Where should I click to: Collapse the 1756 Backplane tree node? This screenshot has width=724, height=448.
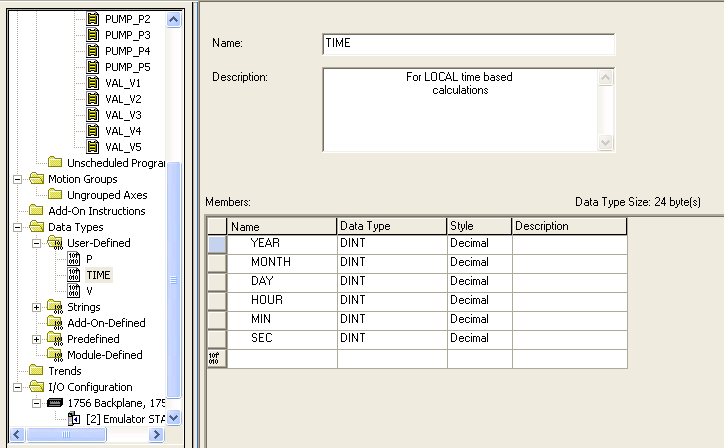tap(36, 403)
